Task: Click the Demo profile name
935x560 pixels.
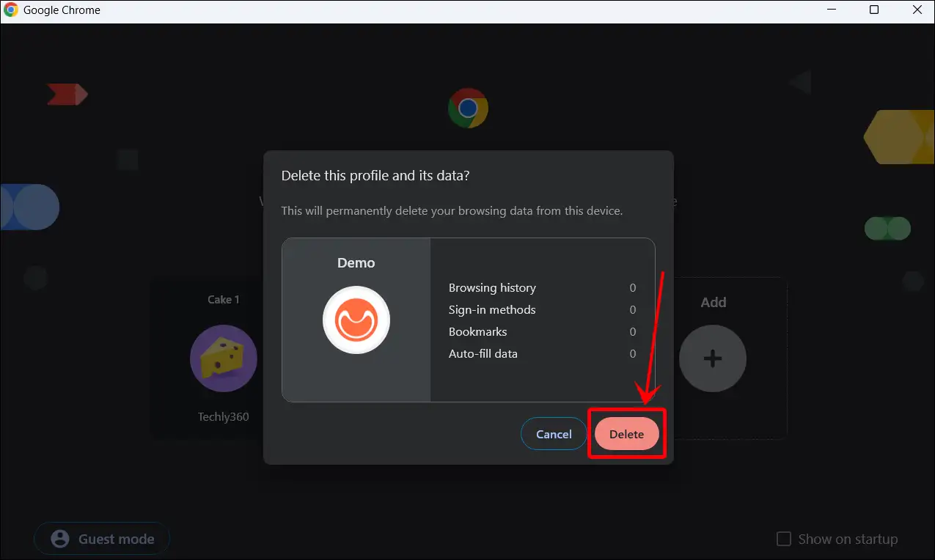Action: pyautogui.click(x=356, y=262)
